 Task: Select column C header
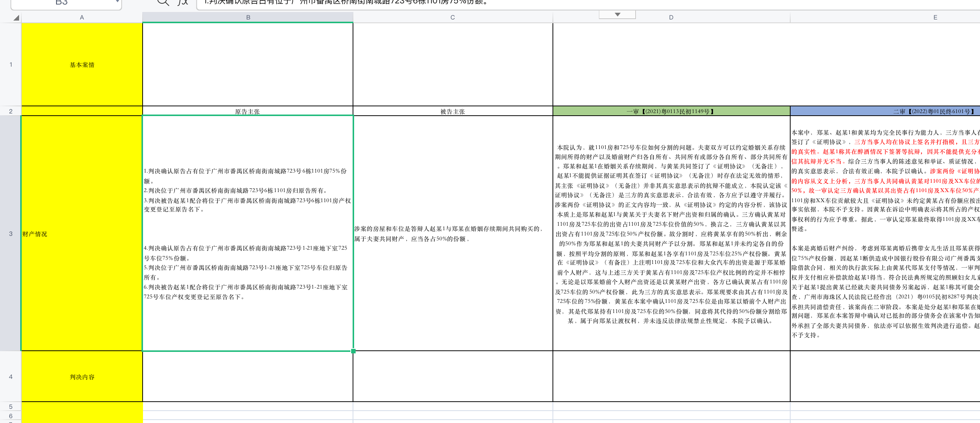452,17
